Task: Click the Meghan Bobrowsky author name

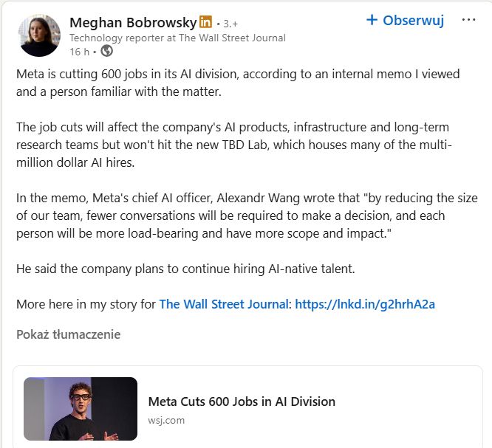Action: pyautogui.click(x=133, y=22)
